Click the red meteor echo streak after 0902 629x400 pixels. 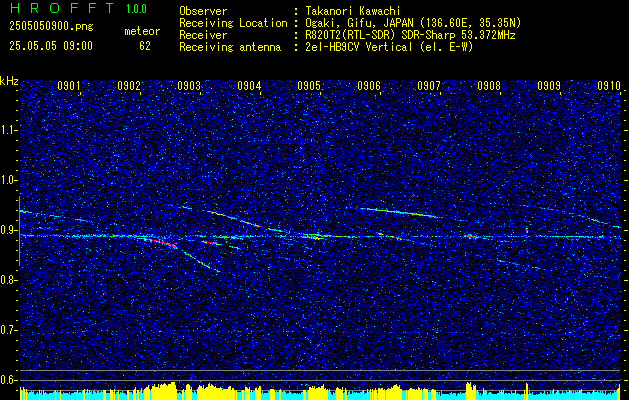click(160, 243)
